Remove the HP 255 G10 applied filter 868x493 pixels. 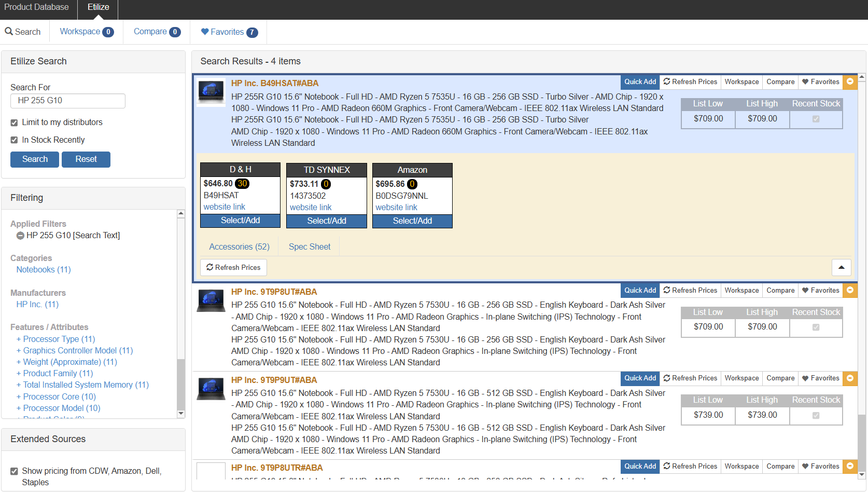(20, 236)
